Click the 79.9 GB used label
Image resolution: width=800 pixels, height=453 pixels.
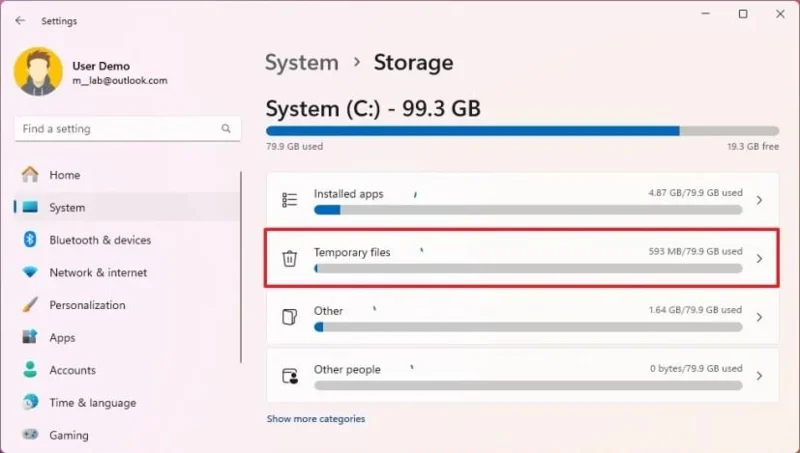click(294, 146)
